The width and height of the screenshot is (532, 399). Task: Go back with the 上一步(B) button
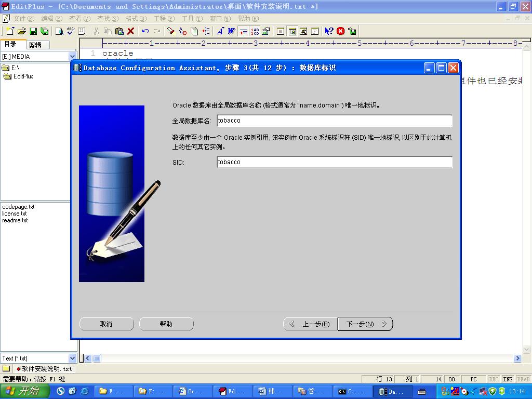coord(310,324)
